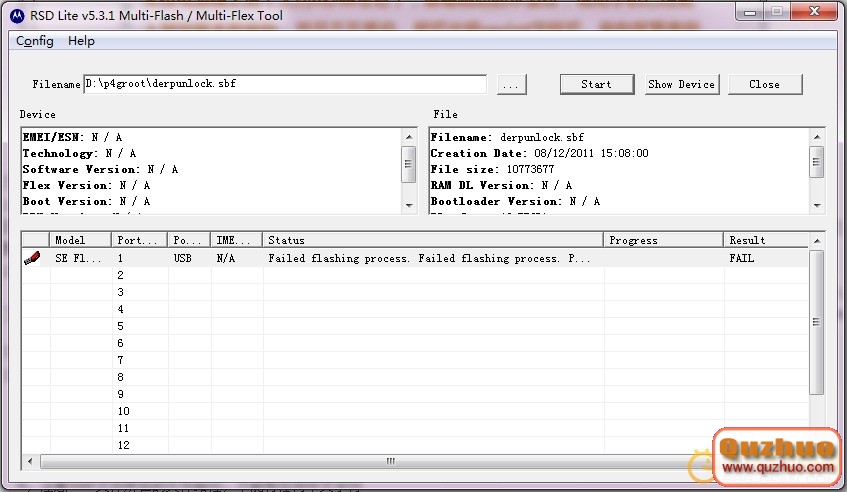Click scroll down arrow in Device info panel
The height and width of the screenshot is (492, 847).
[x=409, y=206]
